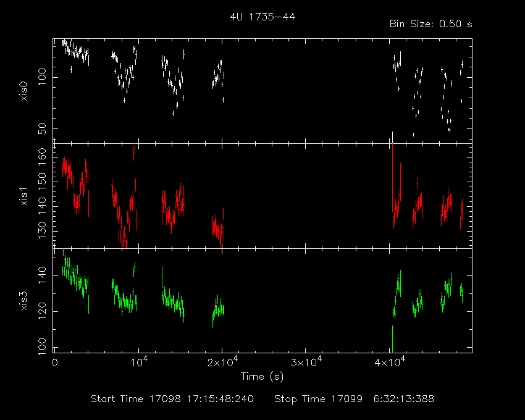Click the xis1 y-axis tick label "130"

(42, 231)
